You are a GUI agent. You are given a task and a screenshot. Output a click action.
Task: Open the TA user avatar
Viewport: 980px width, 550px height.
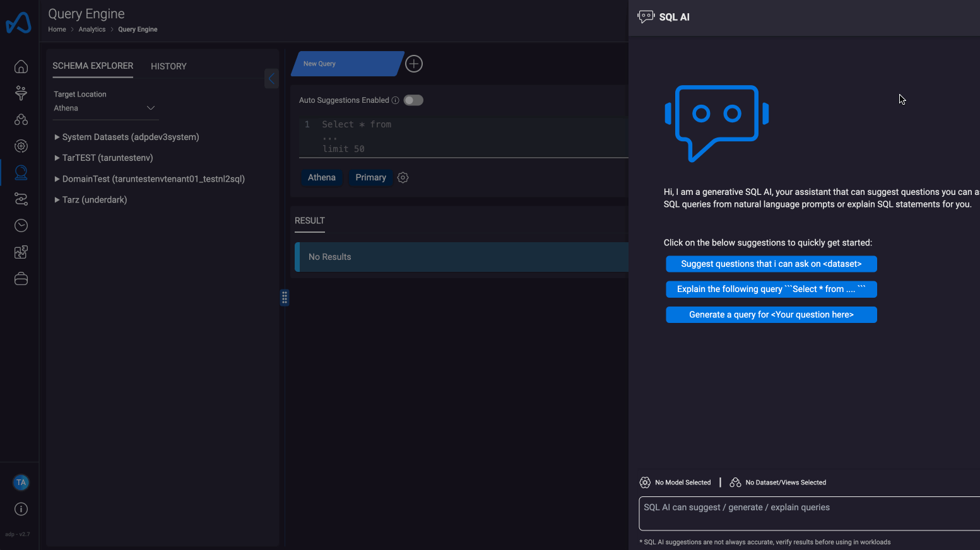pyautogui.click(x=21, y=483)
